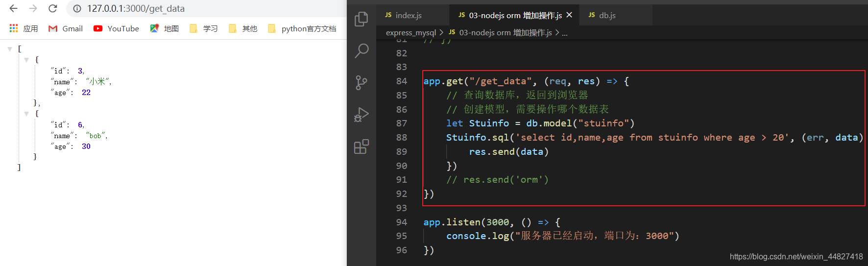Image resolution: width=868 pixels, height=266 pixels.
Task: View site info icon in address bar
Action: [77, 8]
